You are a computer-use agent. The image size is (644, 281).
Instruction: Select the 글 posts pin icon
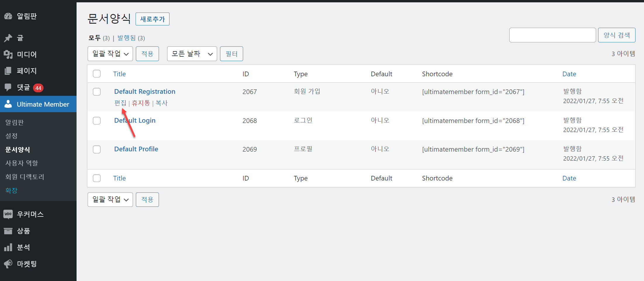click(8, 38)
